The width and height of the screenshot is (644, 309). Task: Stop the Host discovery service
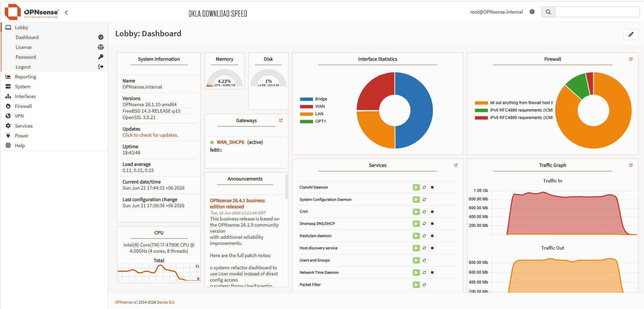(x=432, y=248)
